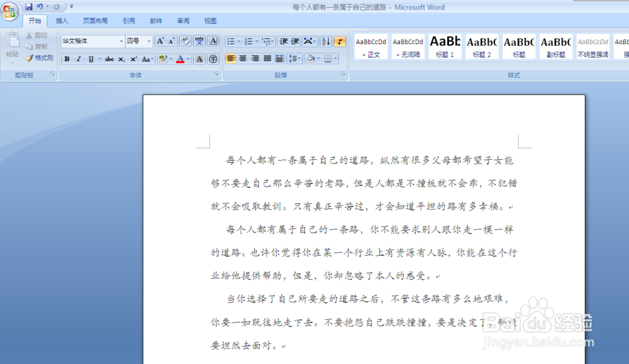
Task: Open the font name dropdown
Action: click(121, 41)
